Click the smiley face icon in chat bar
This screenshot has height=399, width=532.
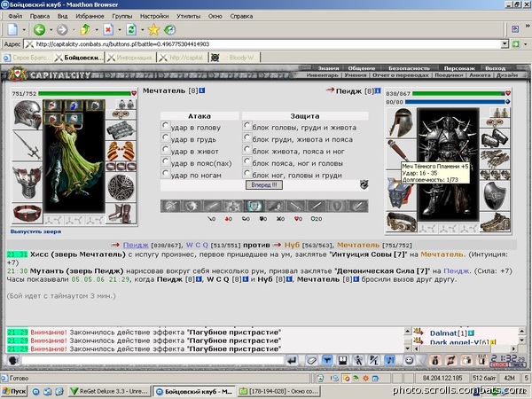tap(409, 360)
